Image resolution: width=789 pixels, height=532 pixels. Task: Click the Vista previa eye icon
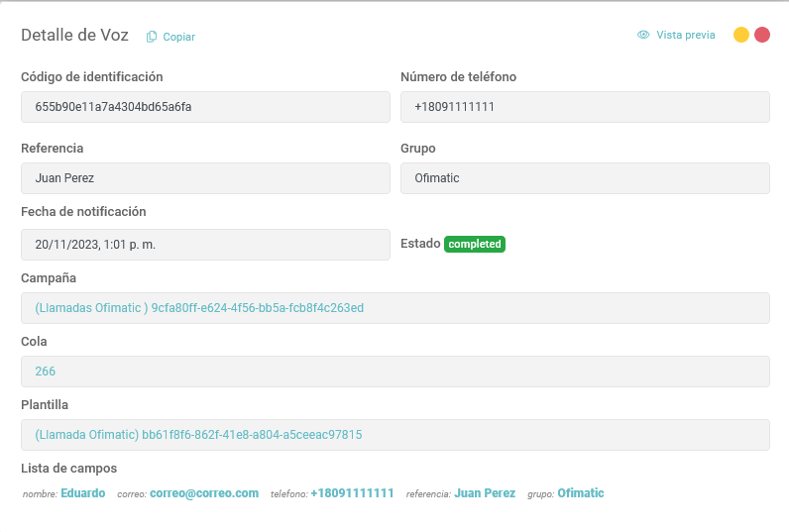pos(643,35)
